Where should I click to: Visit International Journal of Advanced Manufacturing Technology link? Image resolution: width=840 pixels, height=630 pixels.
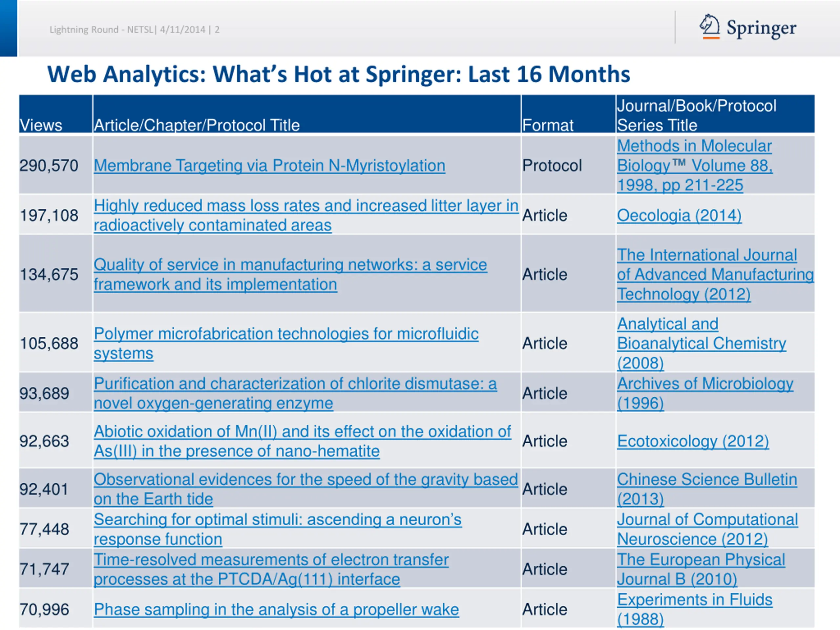[x=715, y=275]
